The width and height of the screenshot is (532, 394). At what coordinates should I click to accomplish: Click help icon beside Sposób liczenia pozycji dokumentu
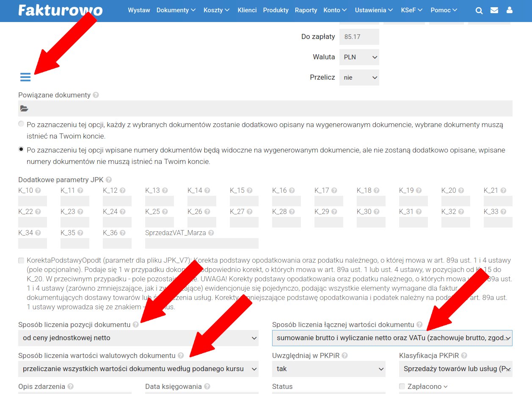coord(135,325)
